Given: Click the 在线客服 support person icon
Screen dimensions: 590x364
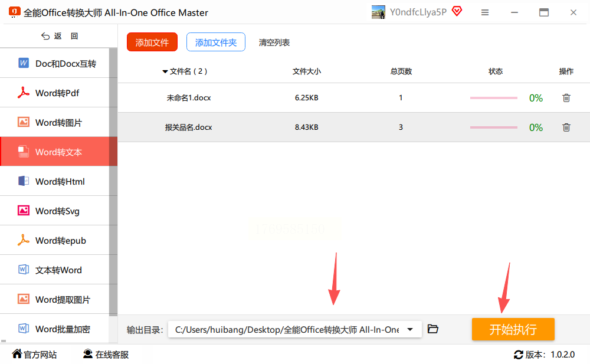Looking at the screenshot, I should click(x=88, y=354).
